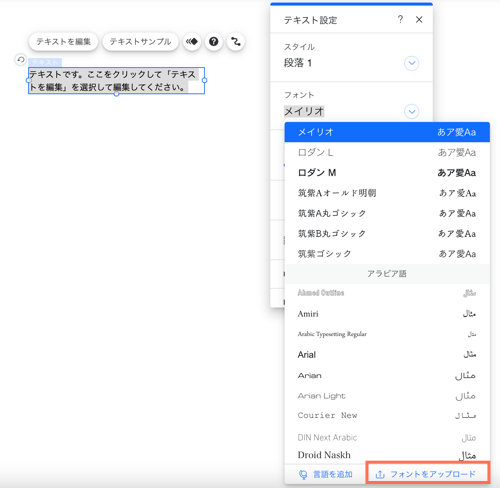The image size is (500, 488).
Task: Click inside the selected text box
Action: [x=116, y=81]
